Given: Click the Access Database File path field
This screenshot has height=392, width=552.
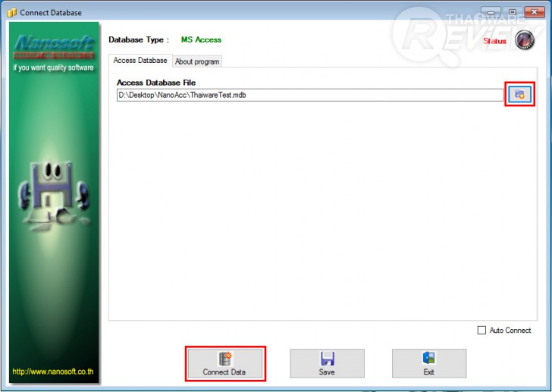Looking at the screenshot, I should [310, 95].
